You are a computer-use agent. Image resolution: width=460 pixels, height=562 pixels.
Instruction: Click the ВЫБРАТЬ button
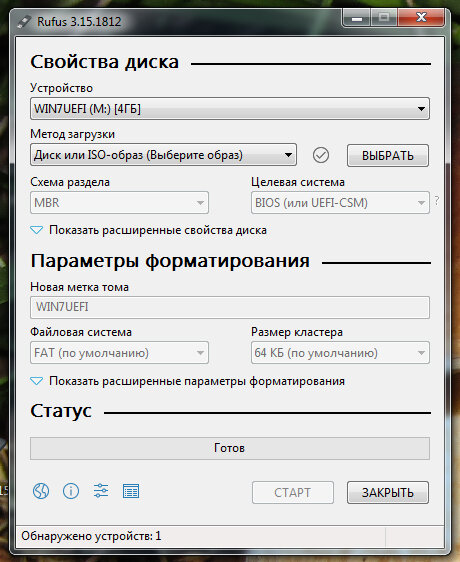(x=388, y=156)
